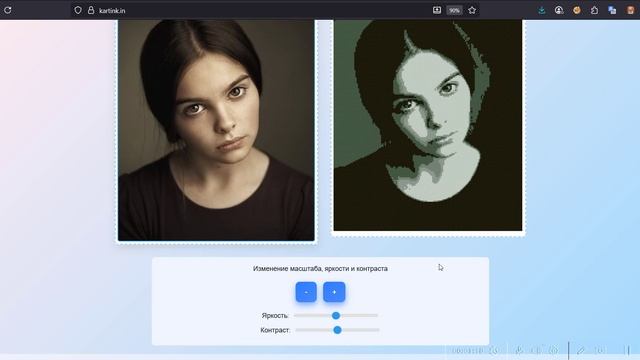Viewport: 640px width, 360px height.
Task: Open the blue translate extension icon
Action: click(x=612, y=11)
